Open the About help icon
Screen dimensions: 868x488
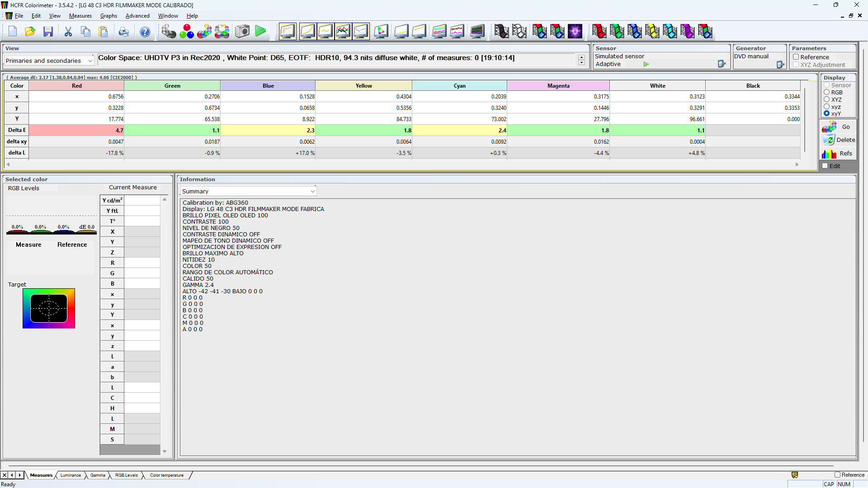tap(145, 31)
